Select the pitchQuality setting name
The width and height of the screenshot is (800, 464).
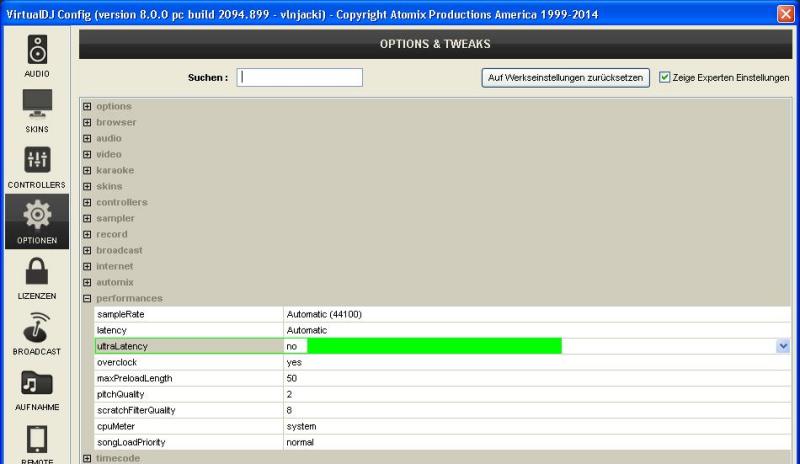[x=121, y=394]
